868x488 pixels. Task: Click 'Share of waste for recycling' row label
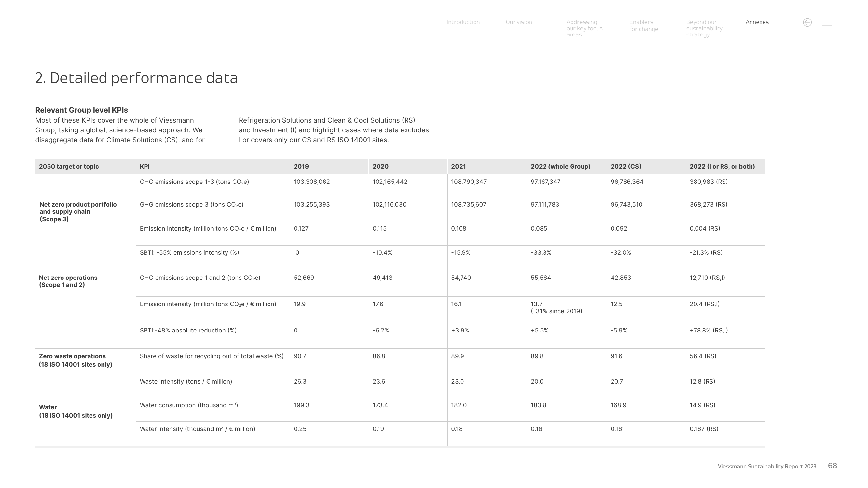tap(212, 356)
